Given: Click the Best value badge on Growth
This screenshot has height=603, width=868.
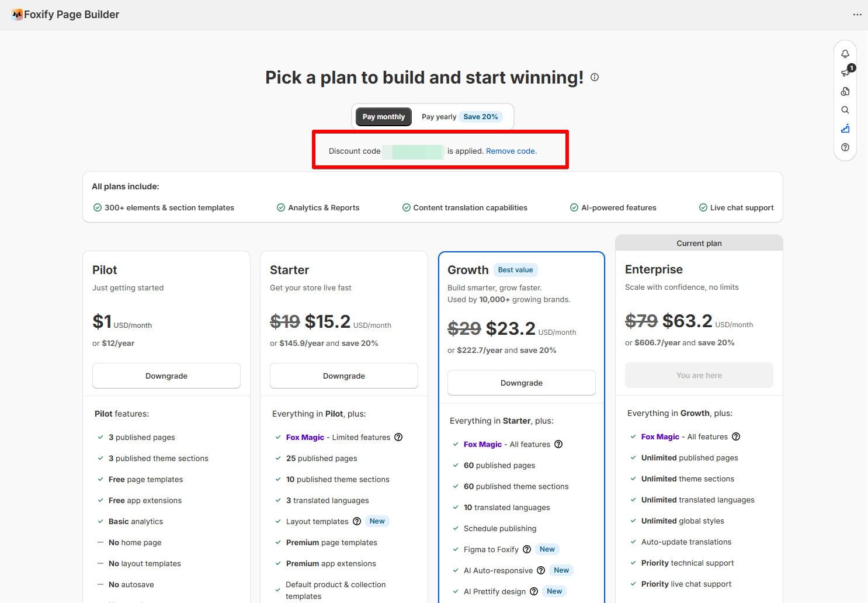Looking at the screenshot, I should [x=516, y=270].
